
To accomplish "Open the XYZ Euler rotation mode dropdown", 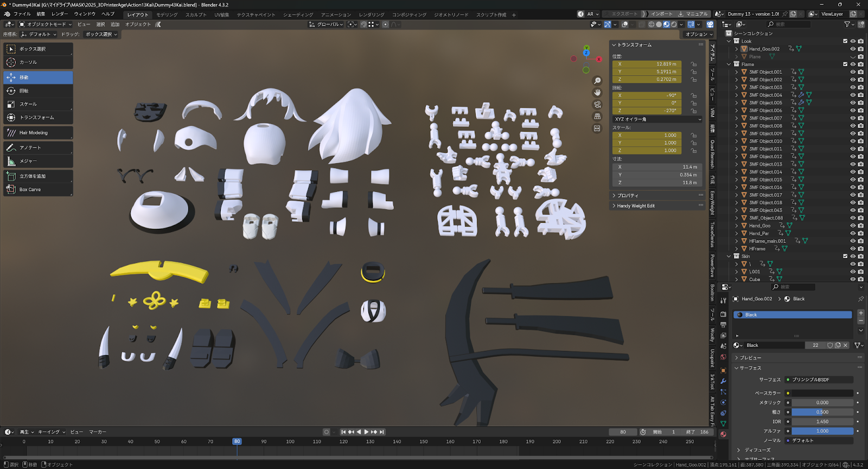I will pos(657,119).
